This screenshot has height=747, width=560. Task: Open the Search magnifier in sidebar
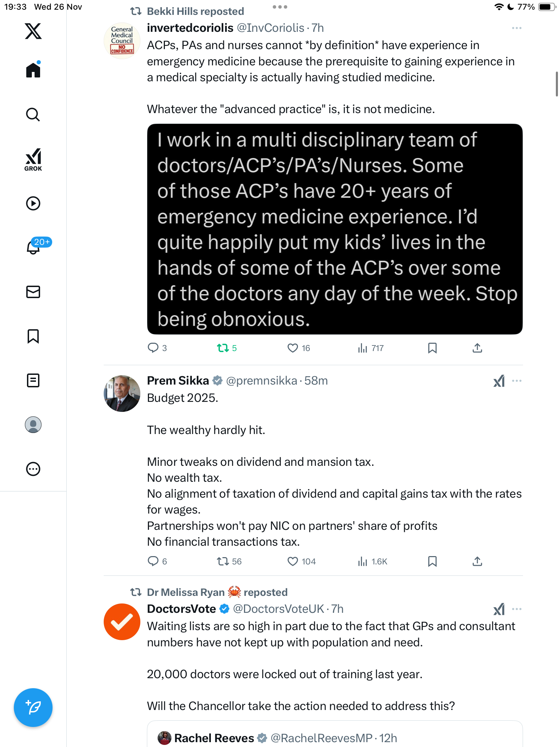(33, 114)
